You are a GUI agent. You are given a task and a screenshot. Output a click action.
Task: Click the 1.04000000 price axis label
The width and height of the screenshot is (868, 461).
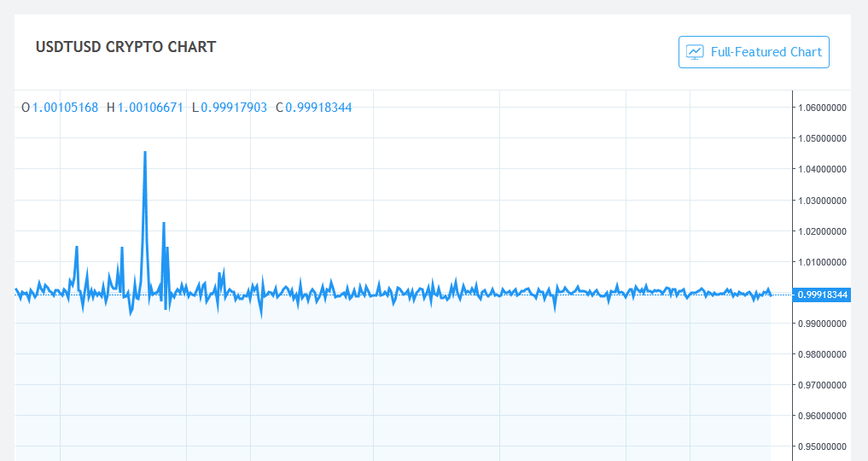tap(822, 169)
